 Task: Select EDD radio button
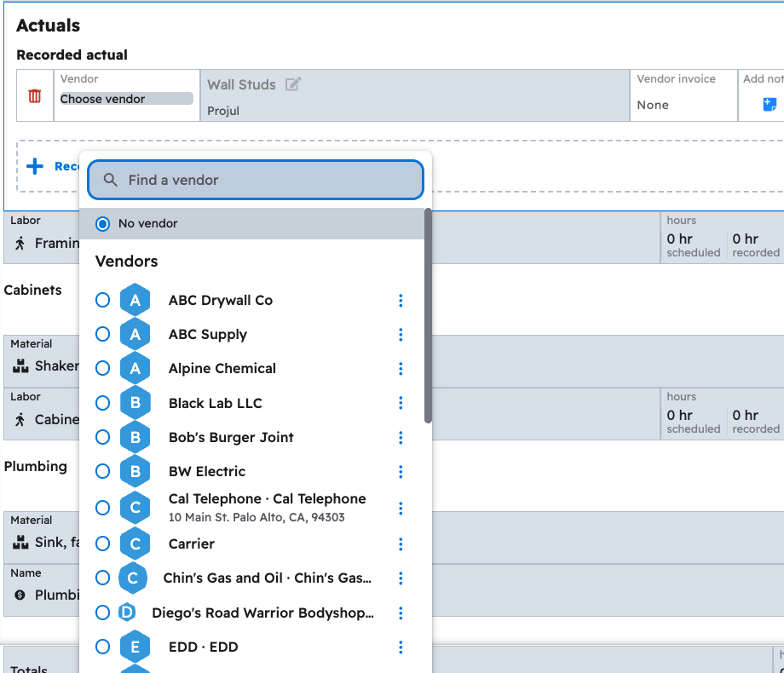pos(102,647)
